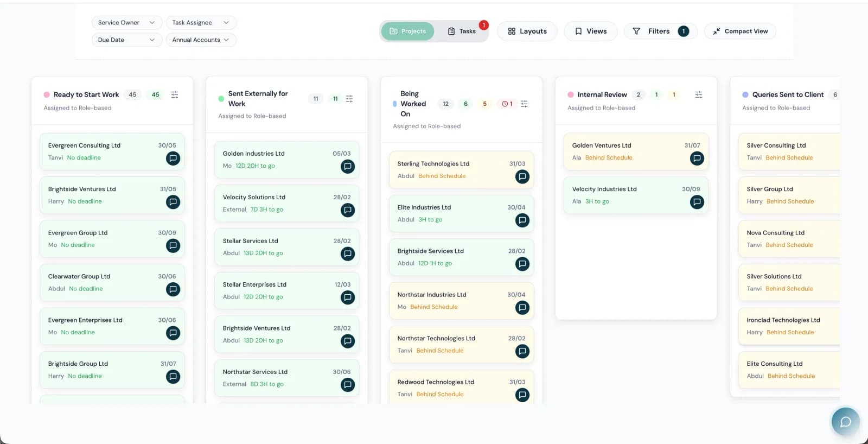Enable Compact View
This screenshot has width=868, height=444.
click(740, 31)
